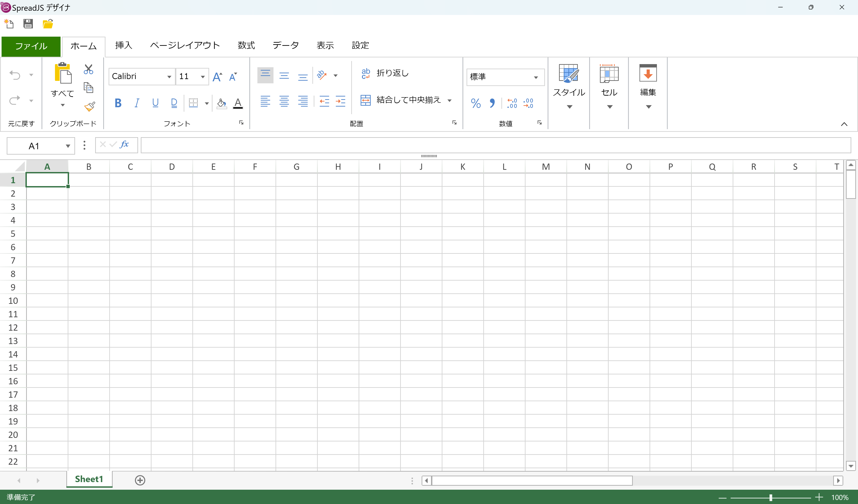The height and width of the screenshot is (504, 858).
Task: Click the increase indent icon
Action: click(341, 101)
